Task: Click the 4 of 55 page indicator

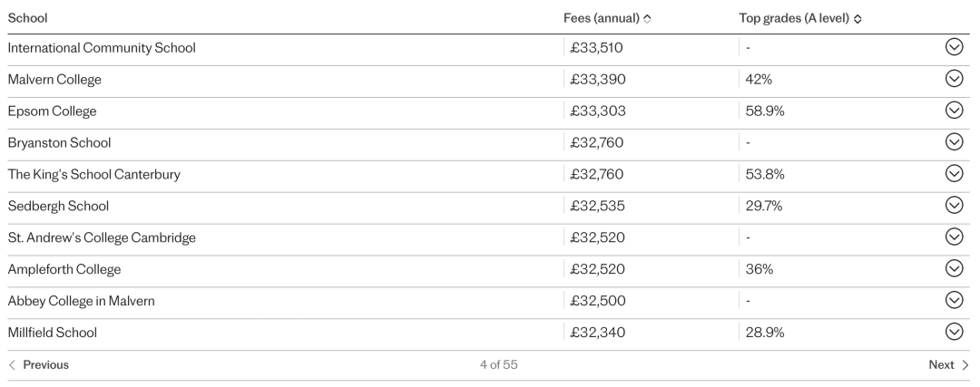Action: [x=499, y=365]
